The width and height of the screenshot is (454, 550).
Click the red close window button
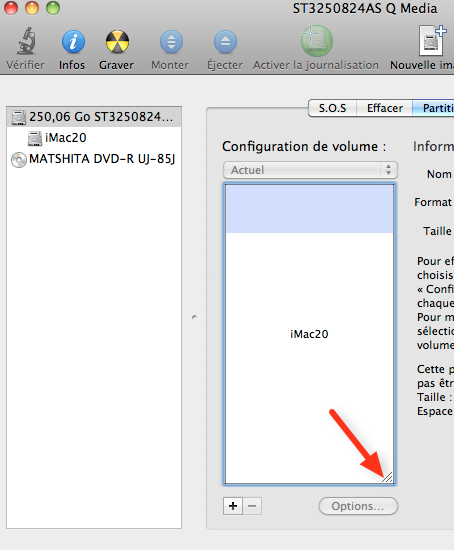pyautogui.click(x=11, y=8)
